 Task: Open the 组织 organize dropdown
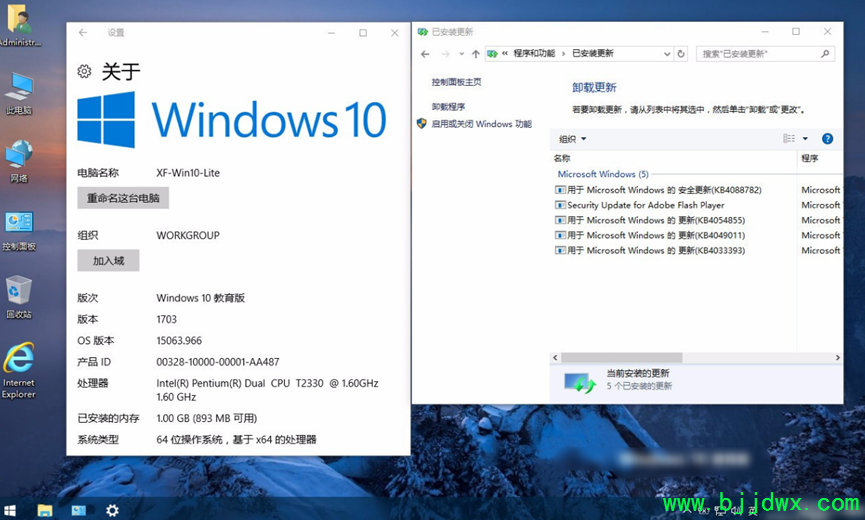(x=572, y=139)
